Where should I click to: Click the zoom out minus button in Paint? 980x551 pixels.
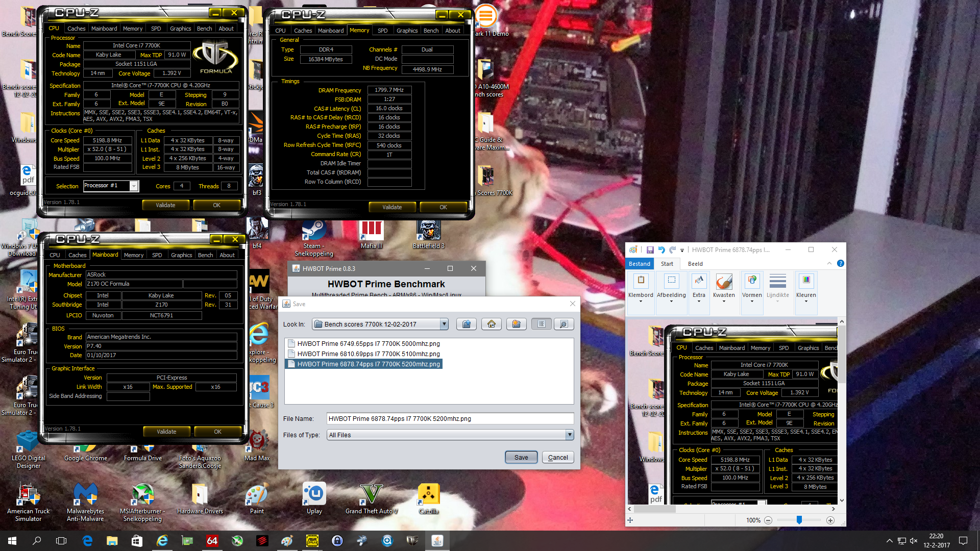click(x=768, y=520)
